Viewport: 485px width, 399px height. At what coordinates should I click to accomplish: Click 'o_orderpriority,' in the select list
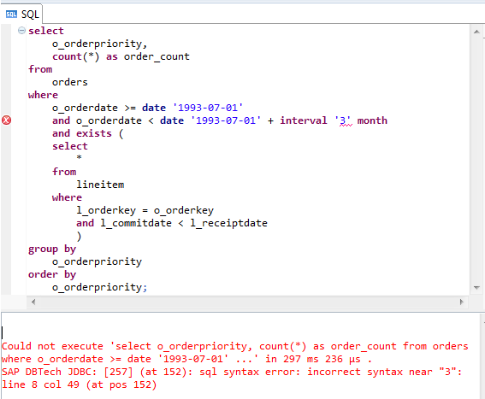click(x=99, y=44)
